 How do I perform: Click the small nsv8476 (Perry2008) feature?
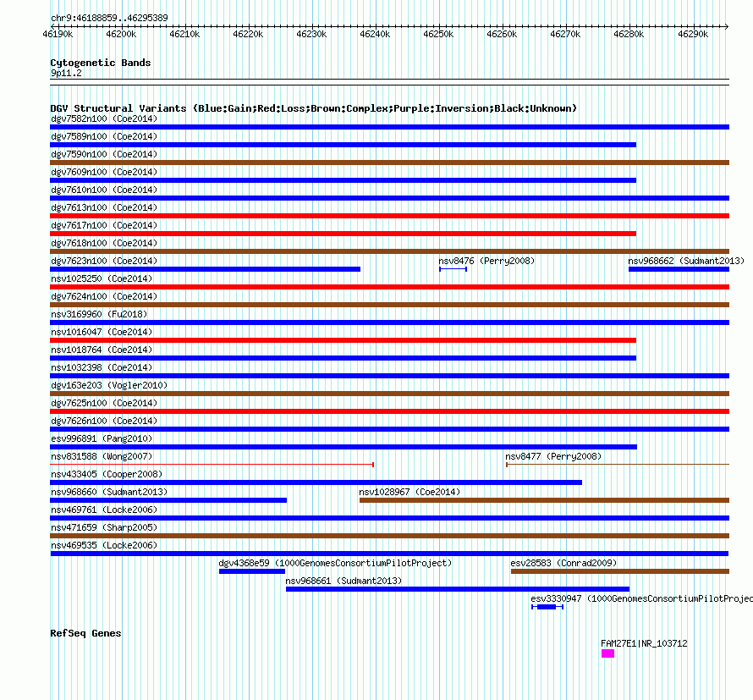pos(453,269)
